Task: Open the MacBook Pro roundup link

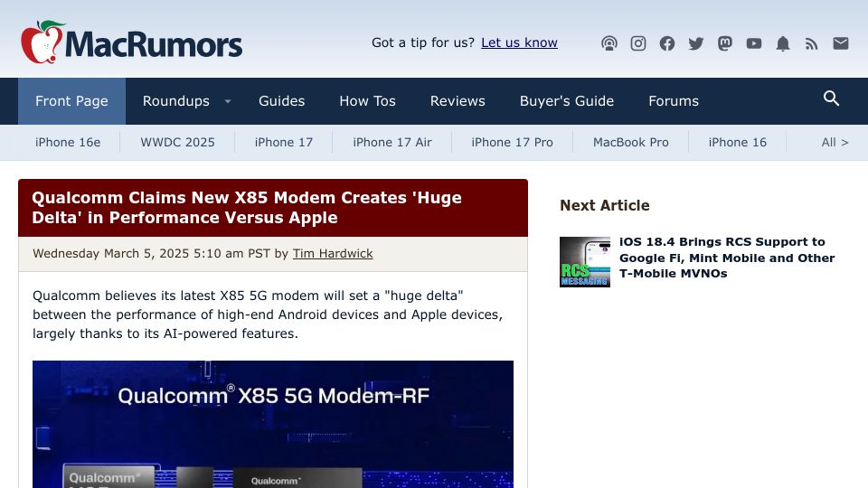Action: point(631,142)
